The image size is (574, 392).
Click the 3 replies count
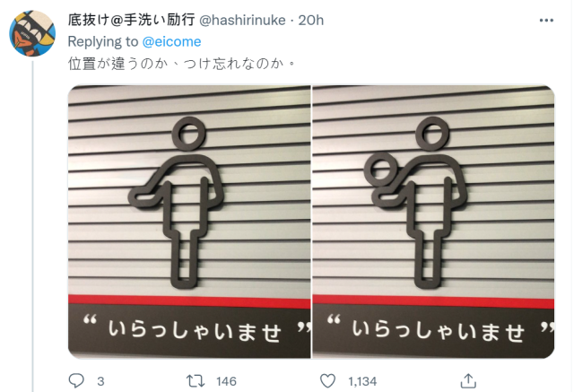click(100, 382)
